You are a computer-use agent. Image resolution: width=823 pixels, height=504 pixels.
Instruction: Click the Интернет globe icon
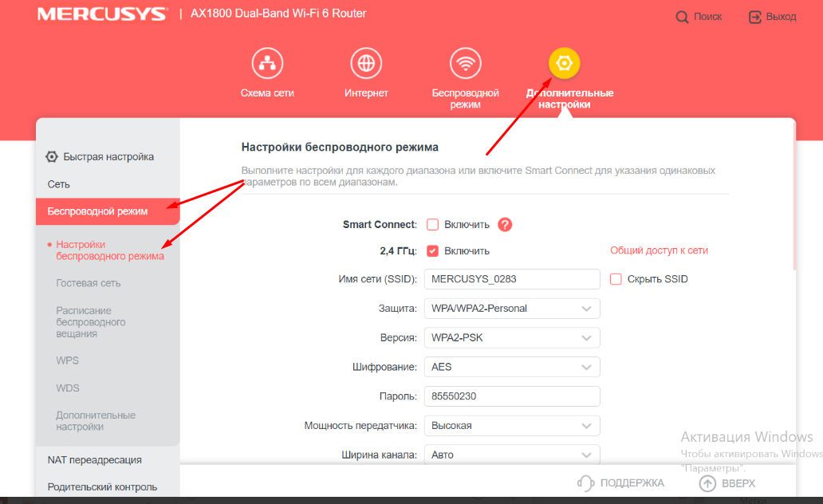coord(366,63)
